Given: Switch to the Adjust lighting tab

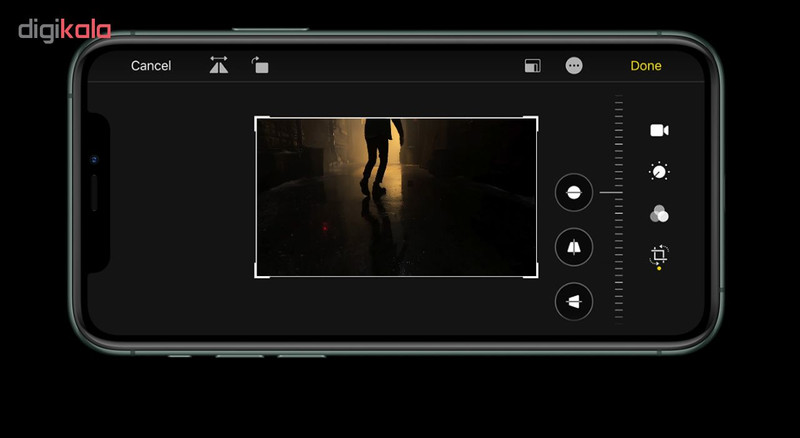Looking at the screenshot, I should coord(658,172).
